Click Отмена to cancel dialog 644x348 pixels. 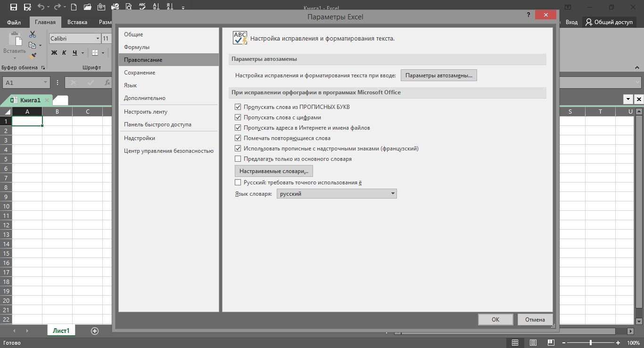pos(535,319)
